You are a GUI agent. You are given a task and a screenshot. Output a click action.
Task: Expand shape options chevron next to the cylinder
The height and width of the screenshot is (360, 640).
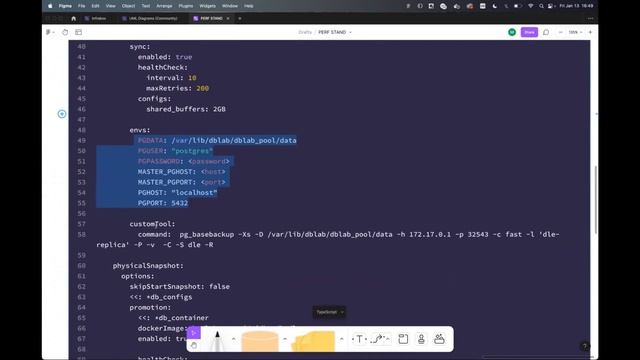point(284,338)
